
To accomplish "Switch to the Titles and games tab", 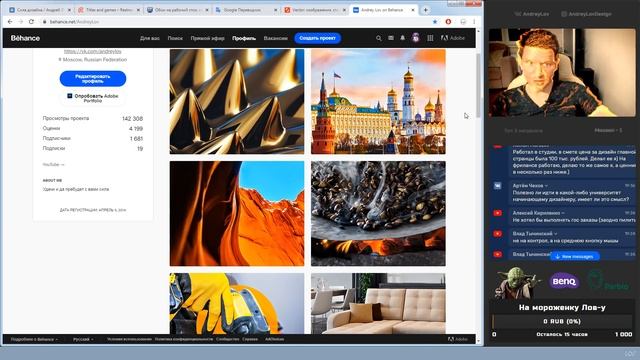I will [x=109, y=10].
